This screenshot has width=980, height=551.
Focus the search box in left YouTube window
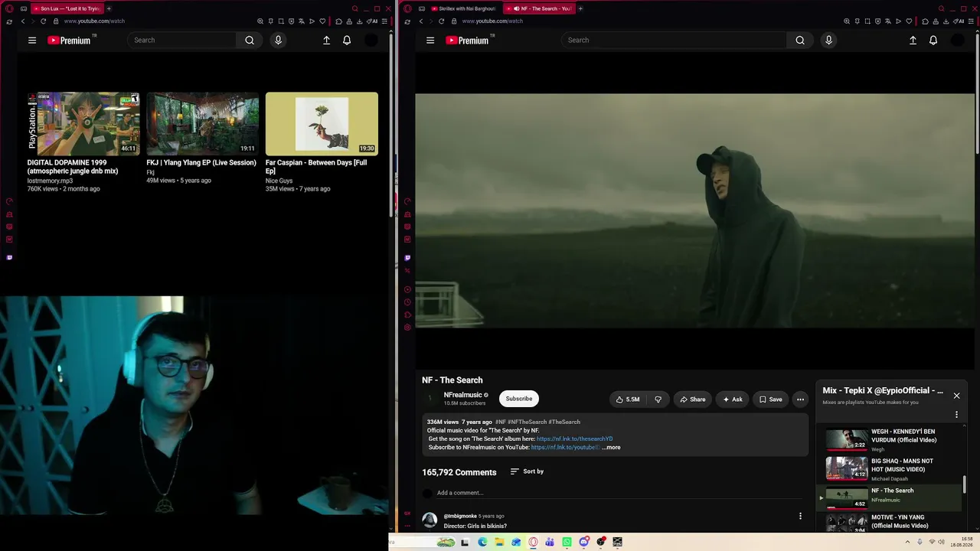click(x=182, y=40)
